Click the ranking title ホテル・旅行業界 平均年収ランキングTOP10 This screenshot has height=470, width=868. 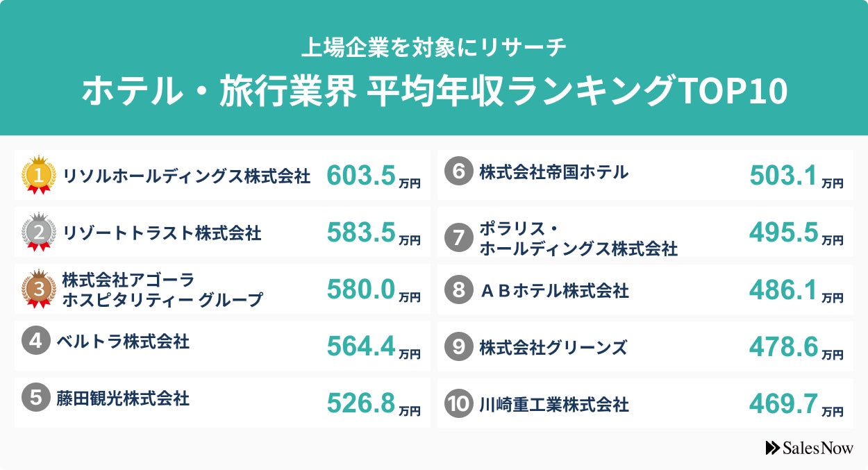pos(434,92)
